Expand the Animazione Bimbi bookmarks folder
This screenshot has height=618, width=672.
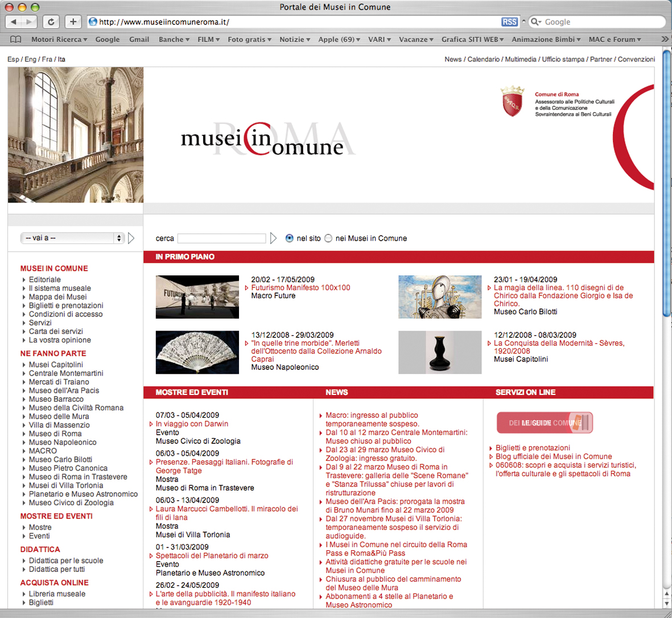546,39
